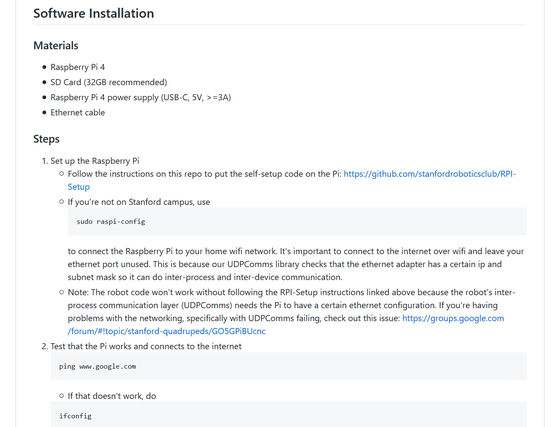Select the 'Raspberry Pi 4 power supply' item

pyautogui.click(x=141, y=97)
